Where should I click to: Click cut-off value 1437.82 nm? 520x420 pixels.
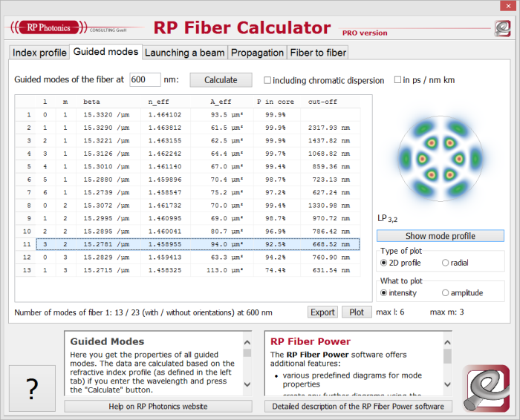tap(331, 140)
